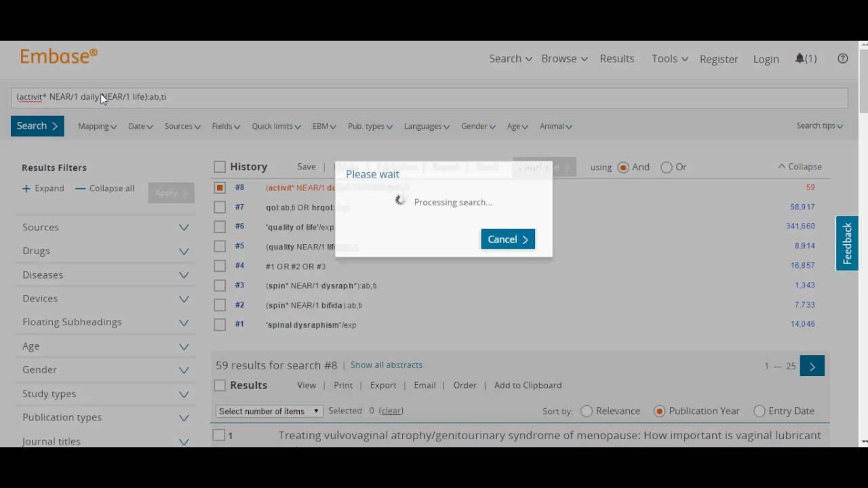Cancel the processing search dialog

pos(508,239)
